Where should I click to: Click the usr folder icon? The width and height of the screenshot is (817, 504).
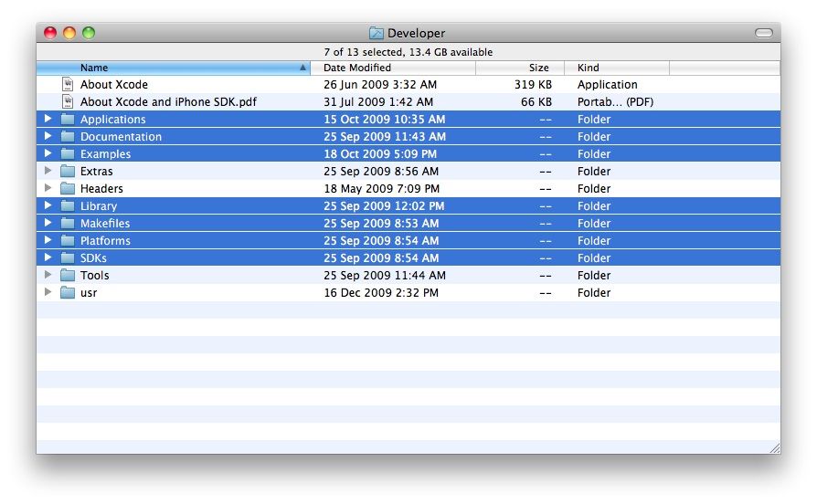click(x=68, y=292)
